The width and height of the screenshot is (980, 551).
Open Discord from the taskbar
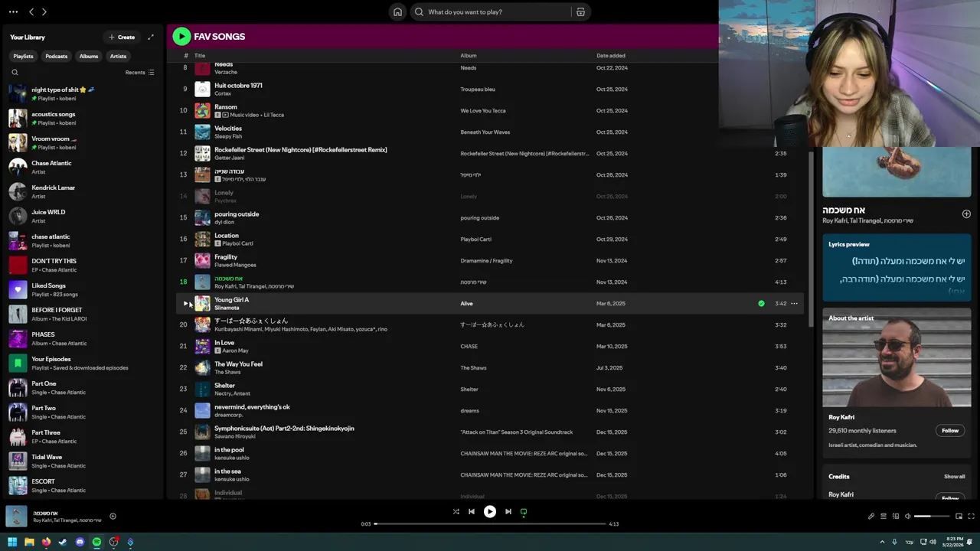[80, 542]
